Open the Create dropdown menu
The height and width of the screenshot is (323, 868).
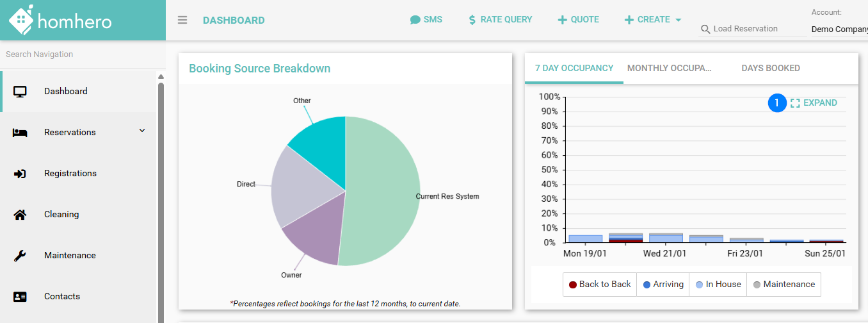[x=653, y=20]
